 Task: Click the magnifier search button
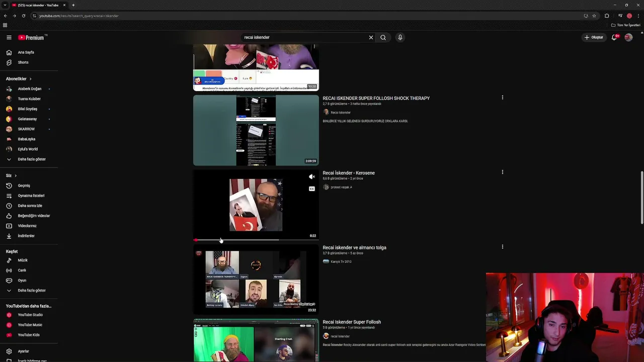383,38
